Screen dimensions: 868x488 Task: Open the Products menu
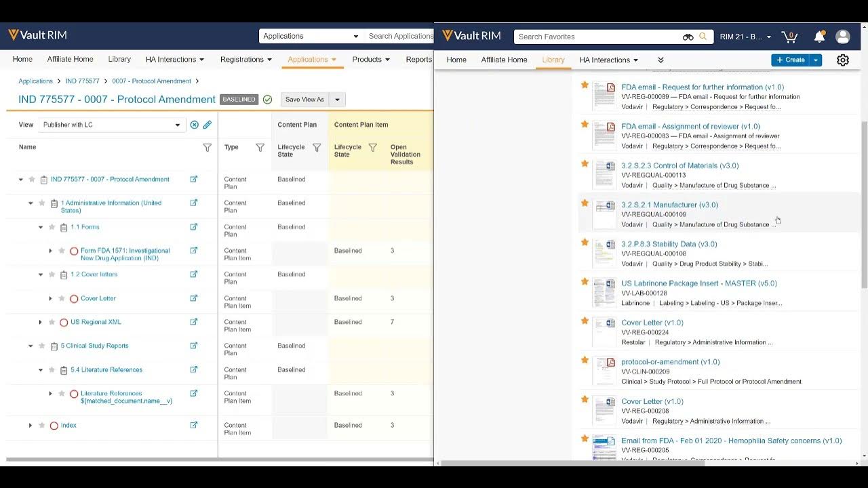point(371,60)
